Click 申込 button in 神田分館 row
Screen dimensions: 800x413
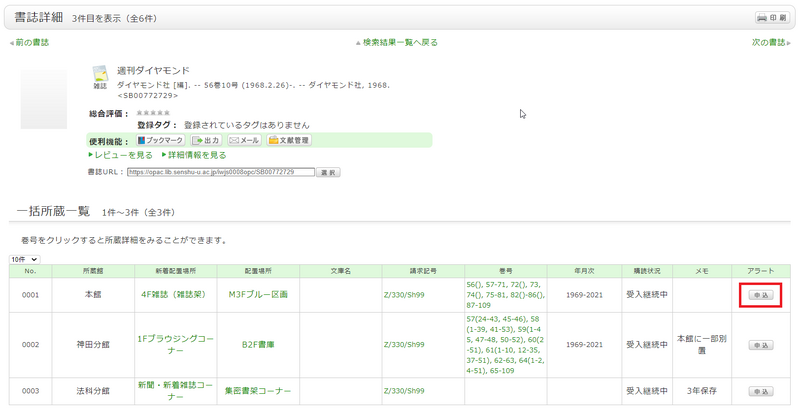coord(761,345)
